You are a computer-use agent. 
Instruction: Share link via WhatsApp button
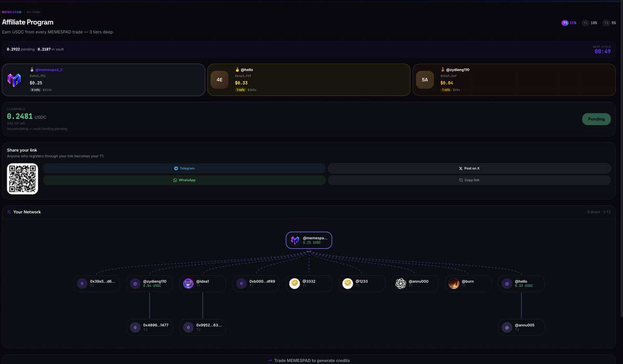(x=184, y=180)
